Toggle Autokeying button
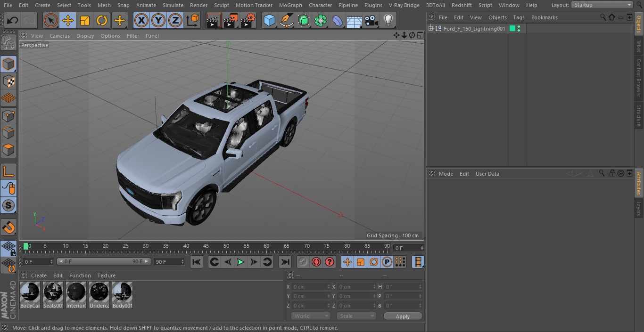Image resolution: width=644 pixels, height=332 pixels. click(x=316, y=262)
